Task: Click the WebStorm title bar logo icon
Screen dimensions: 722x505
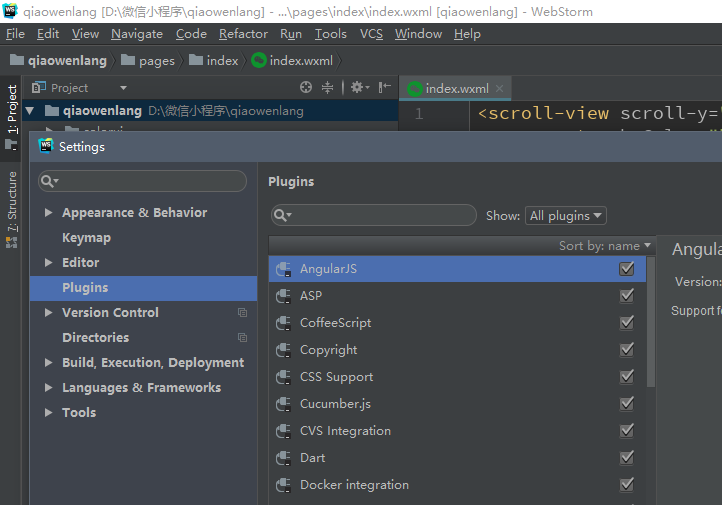Action: tap(10, 11)
